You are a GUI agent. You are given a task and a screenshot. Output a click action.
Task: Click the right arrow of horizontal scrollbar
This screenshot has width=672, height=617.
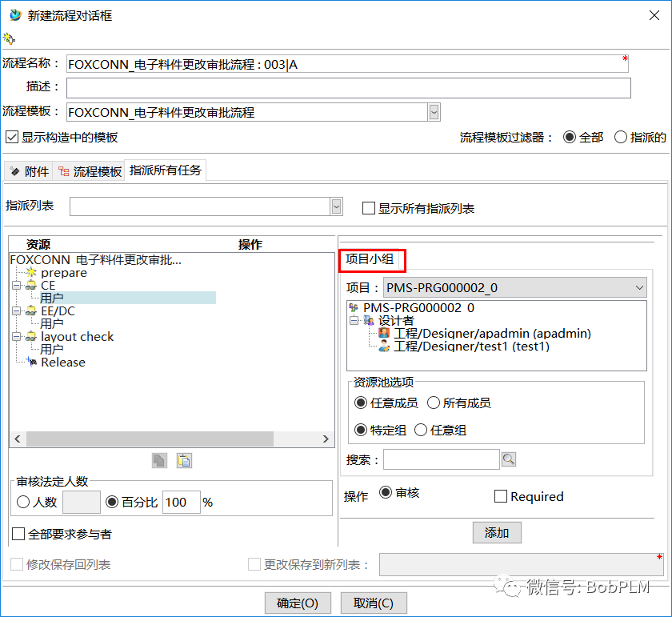coord(326,439)
